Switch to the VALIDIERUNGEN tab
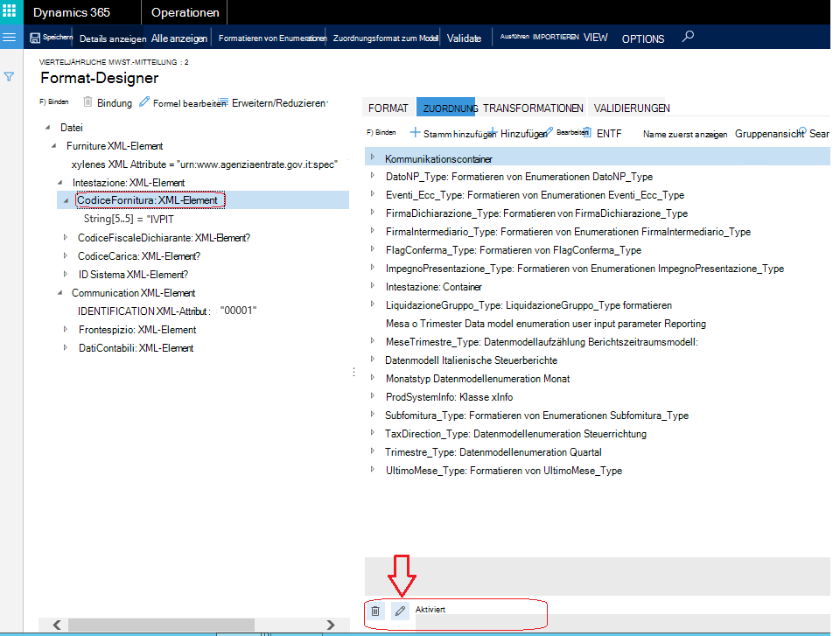Viewport: 840px width, 636px height. pyautogui.click(x=631, y=108)
